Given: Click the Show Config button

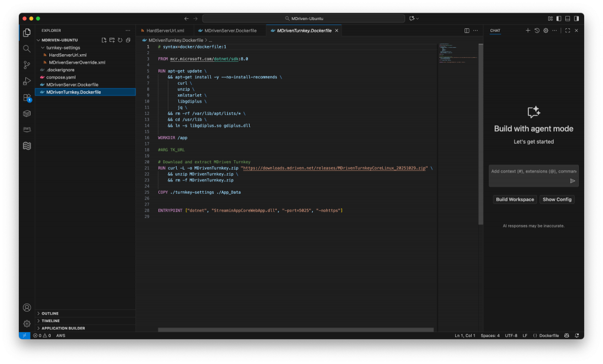Looking at the screenshot, I should pos(557,200).
